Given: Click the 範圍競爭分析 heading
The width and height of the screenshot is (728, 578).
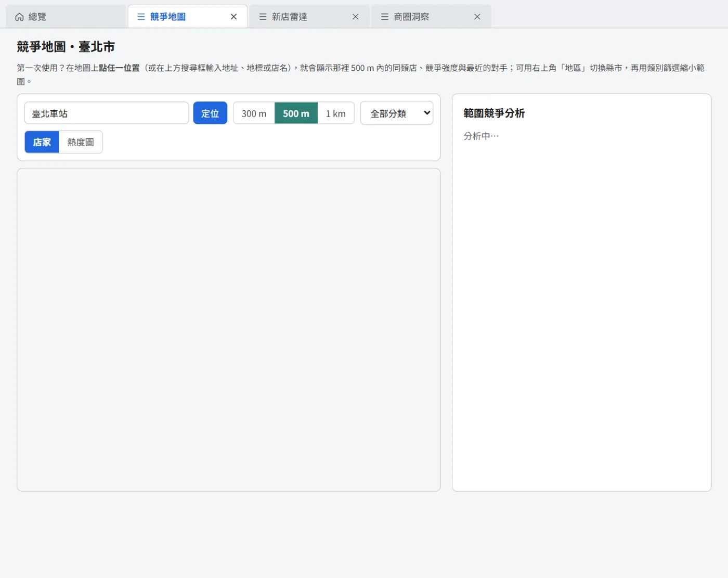Looking at the screenshot, I should pyautogui.click(x=494, y=113).
